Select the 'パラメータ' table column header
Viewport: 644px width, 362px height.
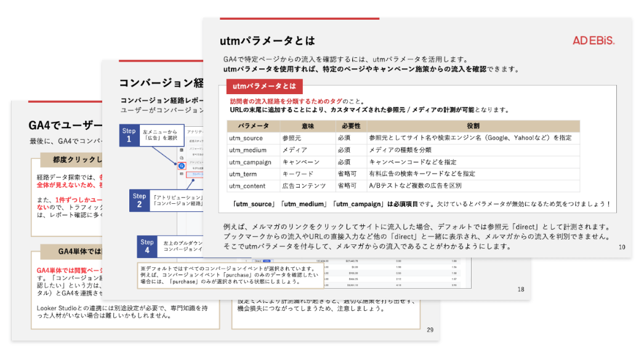pos(254,126)
